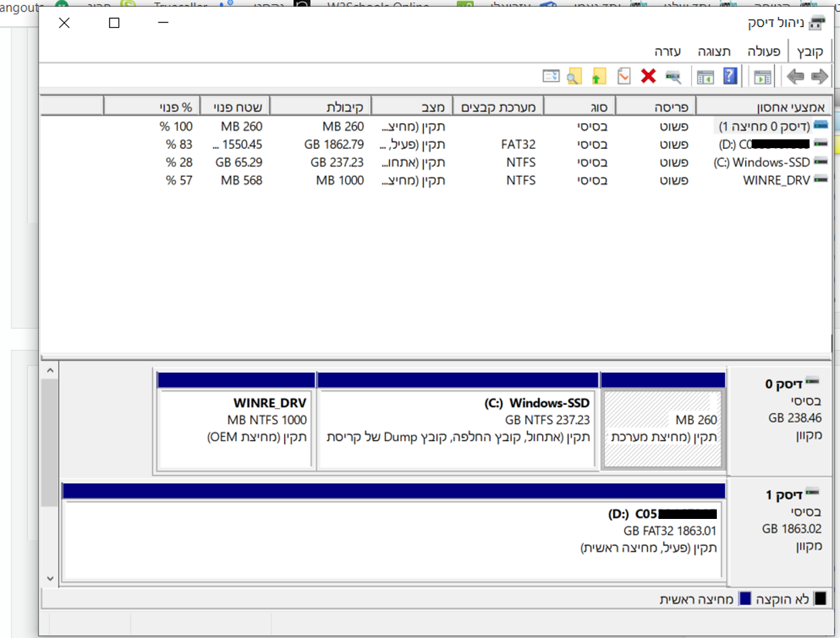Click the disk with magnifier toolbar icon
840x638 pixels.
(673, 76)
